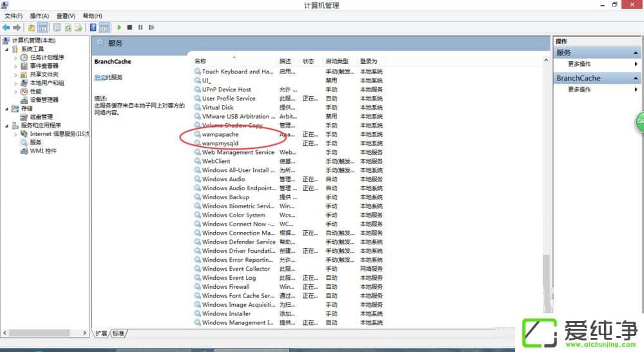Viewport: 644px width, 352px height.
Task: Restart the service with the restart icon
Action: [x=151, y=27]
